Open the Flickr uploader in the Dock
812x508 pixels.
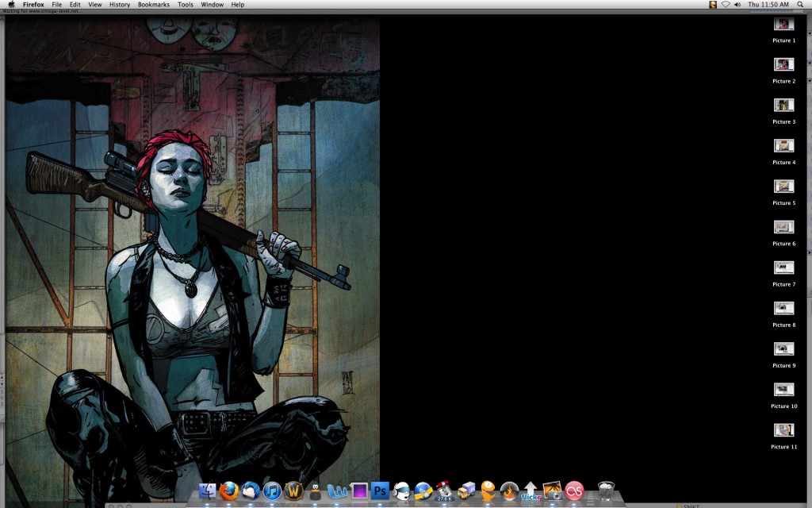530,491
